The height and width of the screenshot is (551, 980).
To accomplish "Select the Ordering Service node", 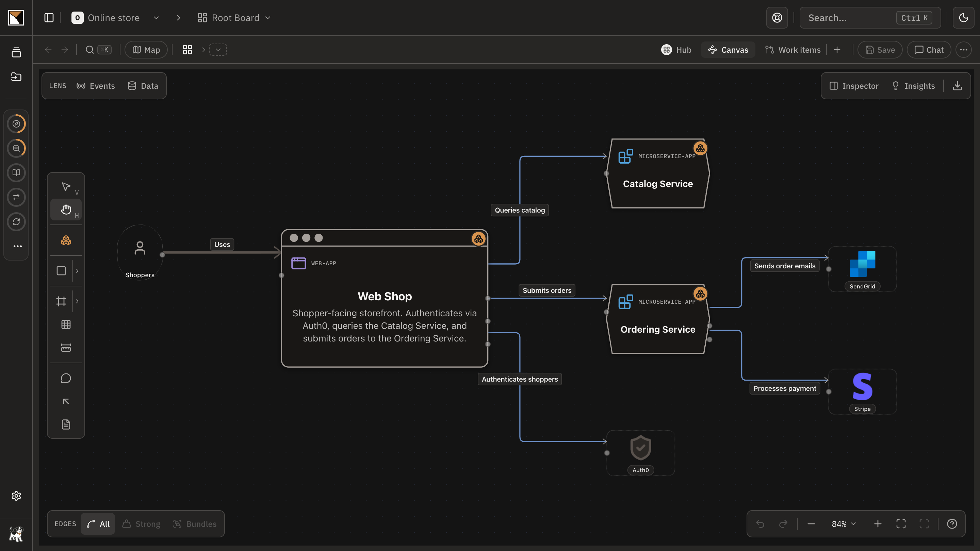I will 658,319.
